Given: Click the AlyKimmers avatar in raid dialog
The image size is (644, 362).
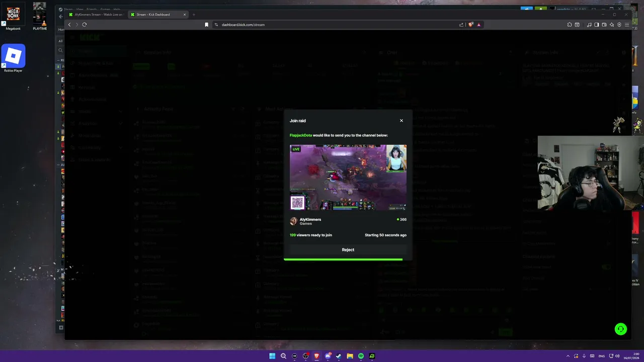Looking at the screenshot, I should [x=293, y=221].
